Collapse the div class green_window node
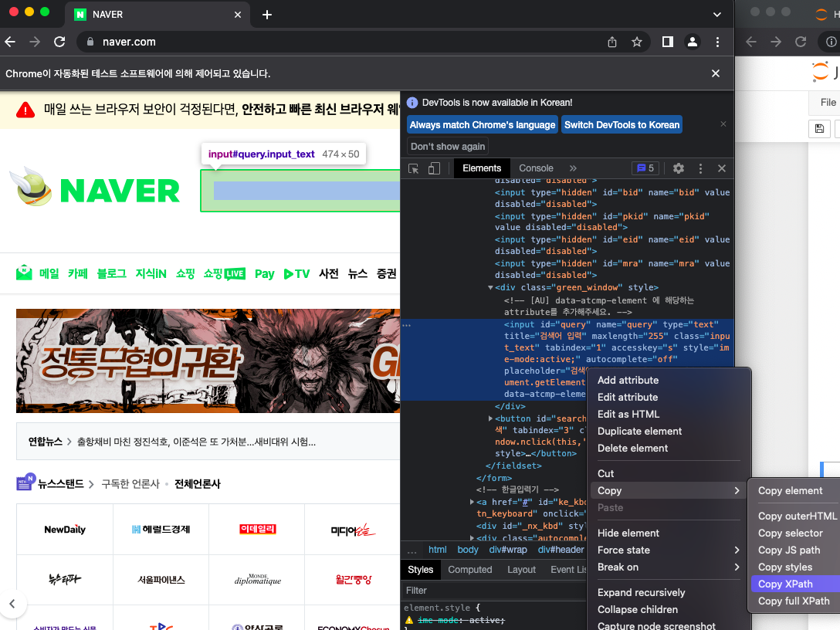Screen dimensions: 840x630 (490, 288)
